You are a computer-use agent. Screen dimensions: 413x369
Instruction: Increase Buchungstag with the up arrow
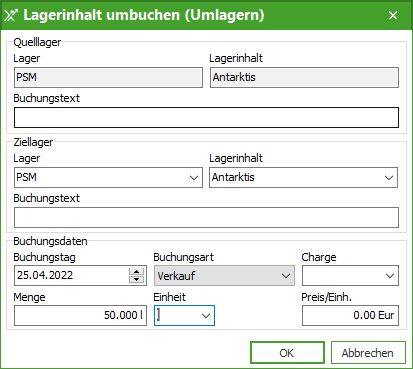[137, 271]
